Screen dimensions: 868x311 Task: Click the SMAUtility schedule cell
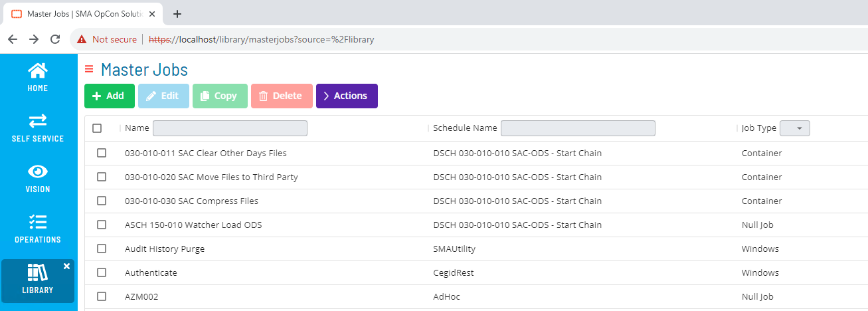(454, 249)
